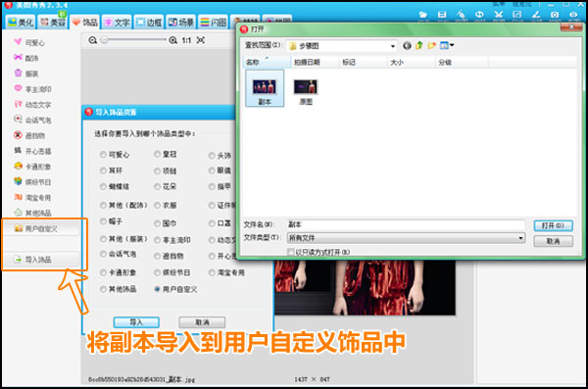Open the 开心恶搞 category in sidebar
Viewport: 588px width, 389px height.
click(32, 151)
